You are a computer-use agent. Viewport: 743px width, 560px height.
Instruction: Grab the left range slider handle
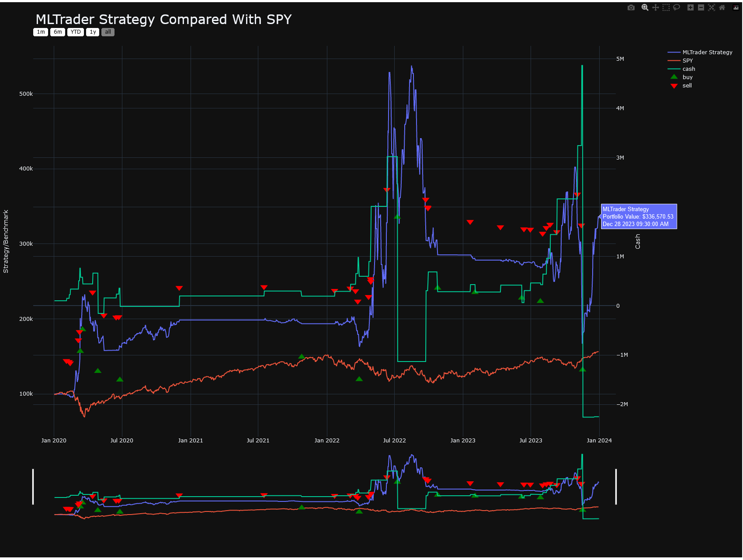[x=33, y=487]
